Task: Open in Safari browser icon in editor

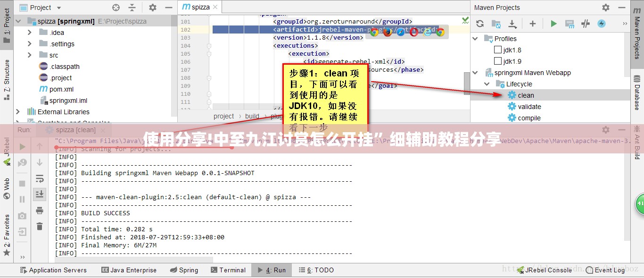Action: (x=401, y=32)
